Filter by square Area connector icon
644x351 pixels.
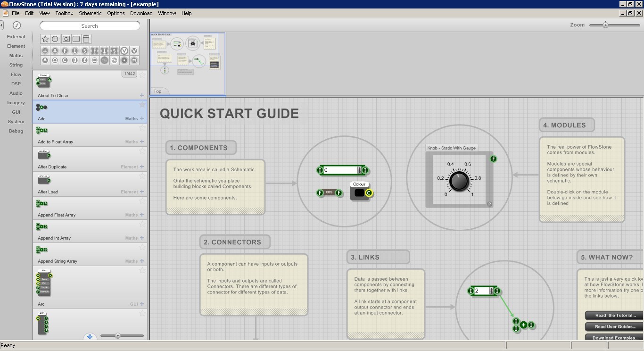pos(95,60)
